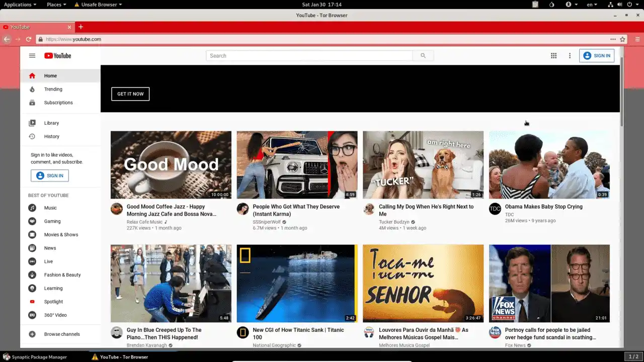Go back using browser back arrow
The height and width of the screenshot is (362, 644).
click(7, 39)
